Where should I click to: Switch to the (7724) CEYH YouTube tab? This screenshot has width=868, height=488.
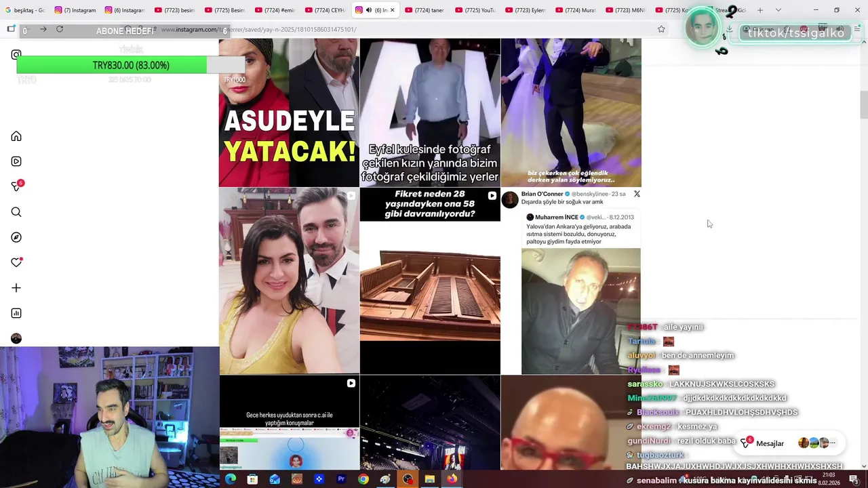tap(325, 10)
